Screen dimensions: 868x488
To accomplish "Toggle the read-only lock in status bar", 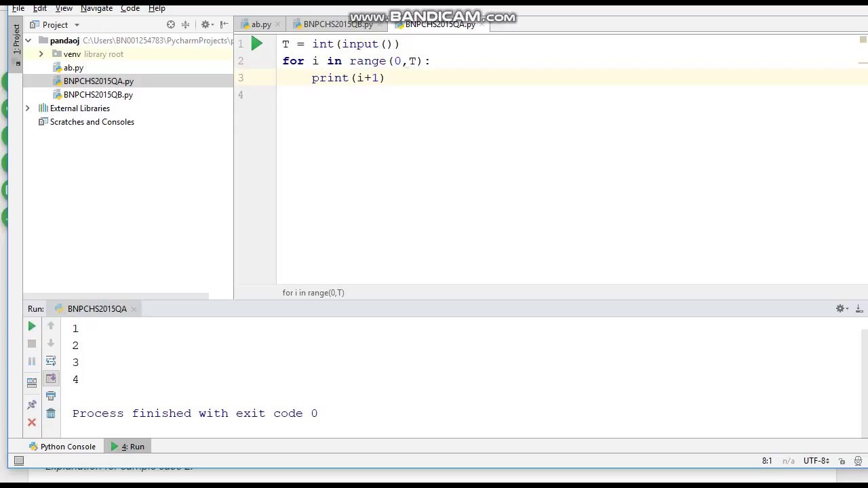I will click(842, 461).
